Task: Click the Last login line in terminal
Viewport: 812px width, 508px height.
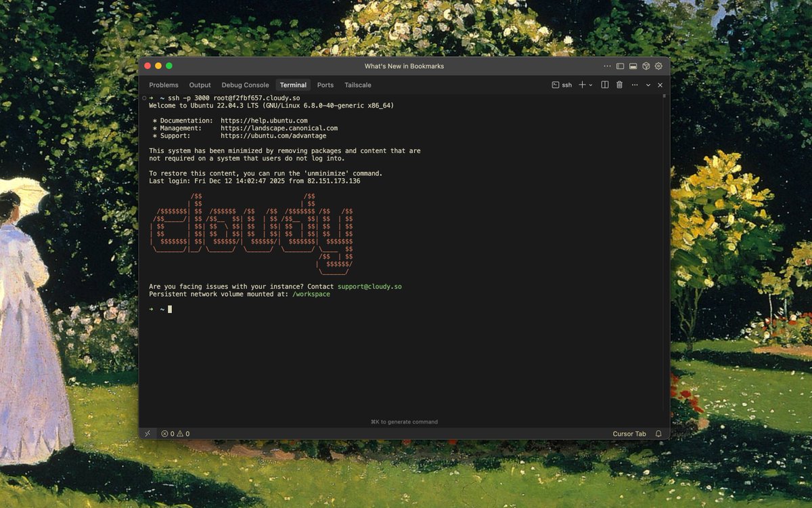Action: pyautogui.click(x=254, y=181)
